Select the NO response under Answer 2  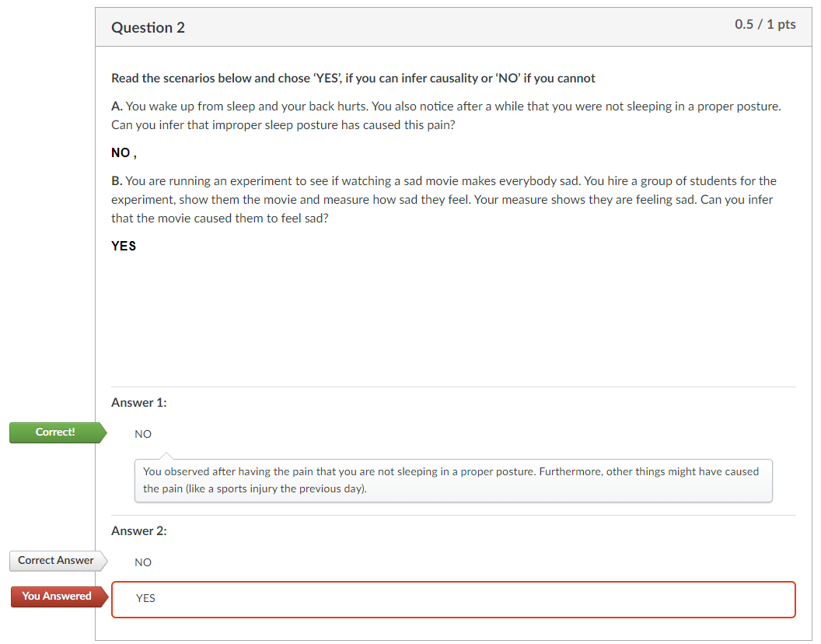143,562
